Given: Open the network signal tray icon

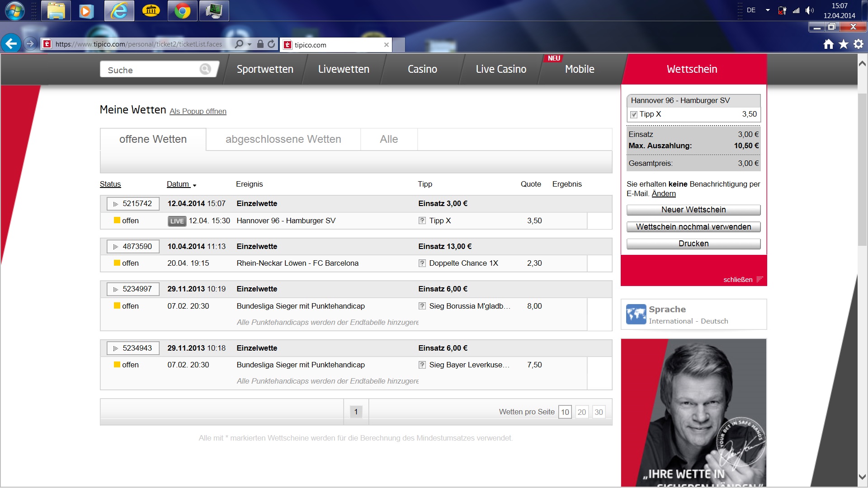Looking at the screenshot, I should 796,10.
